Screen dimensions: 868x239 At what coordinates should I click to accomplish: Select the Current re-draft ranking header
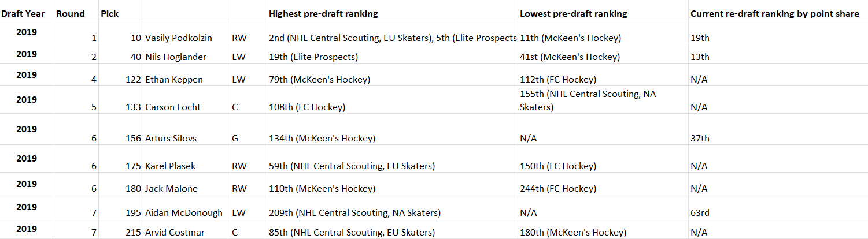coord(774,13)
